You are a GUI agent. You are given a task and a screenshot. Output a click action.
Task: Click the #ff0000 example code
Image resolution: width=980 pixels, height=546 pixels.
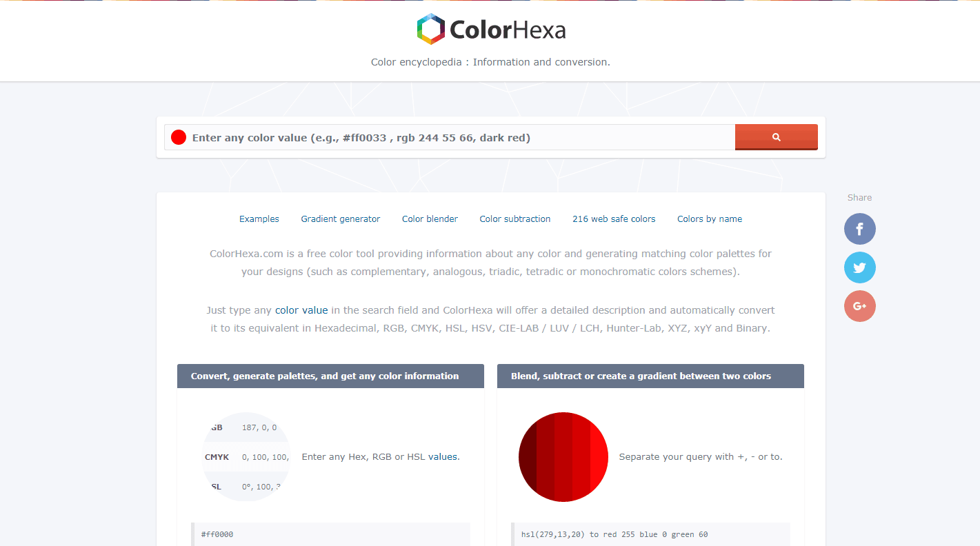(217, 534)
